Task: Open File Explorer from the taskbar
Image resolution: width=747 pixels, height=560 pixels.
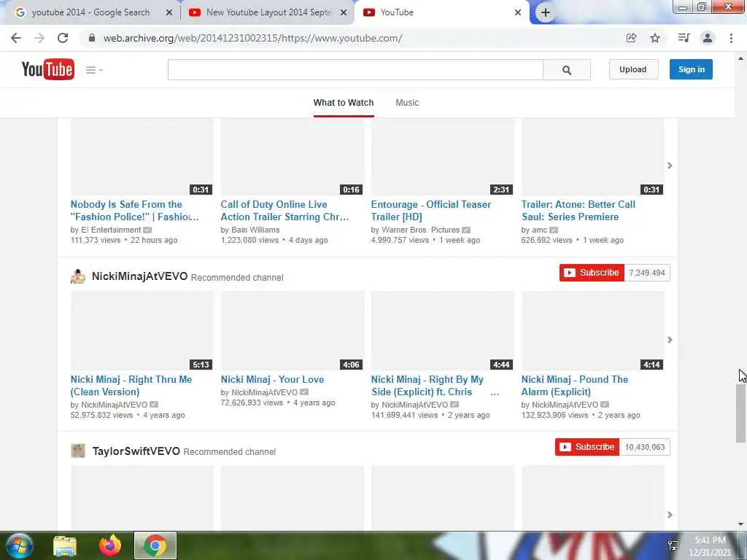Action: click(x=65, y=546)
